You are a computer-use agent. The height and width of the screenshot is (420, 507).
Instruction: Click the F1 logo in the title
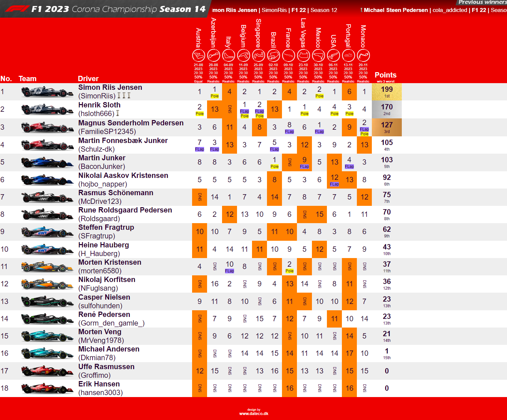tap(17, 9)
